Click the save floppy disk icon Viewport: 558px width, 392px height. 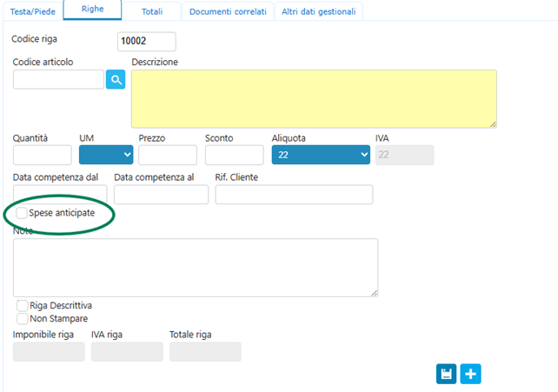(447, 373)
